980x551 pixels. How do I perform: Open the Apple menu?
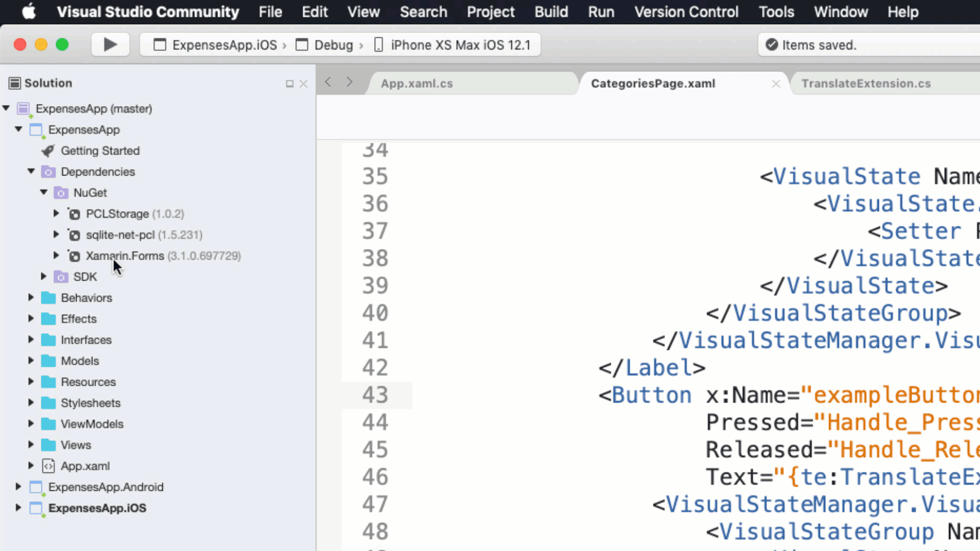pos(29,11)
